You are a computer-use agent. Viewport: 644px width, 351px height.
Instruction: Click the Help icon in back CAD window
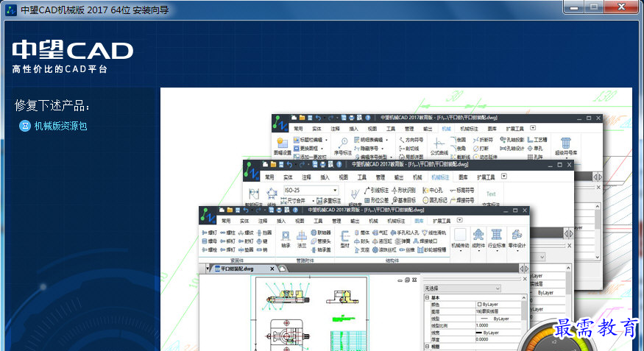tap(368, 118)
